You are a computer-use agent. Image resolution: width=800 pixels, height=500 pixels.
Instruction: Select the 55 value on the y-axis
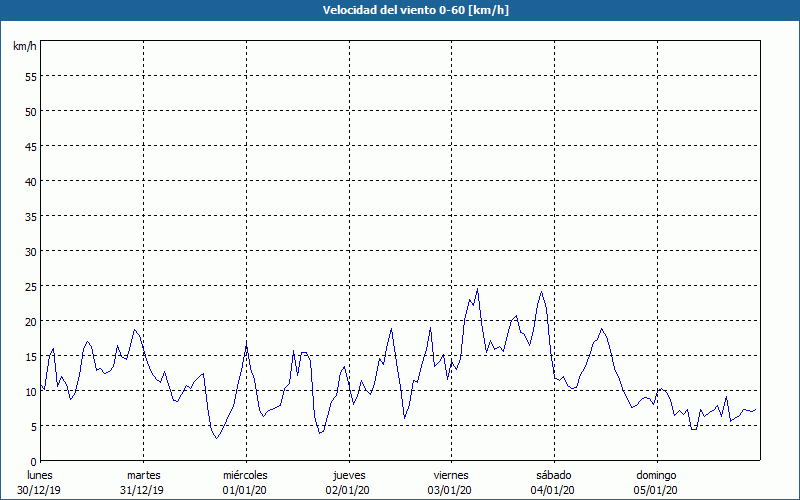click(31, 77)
